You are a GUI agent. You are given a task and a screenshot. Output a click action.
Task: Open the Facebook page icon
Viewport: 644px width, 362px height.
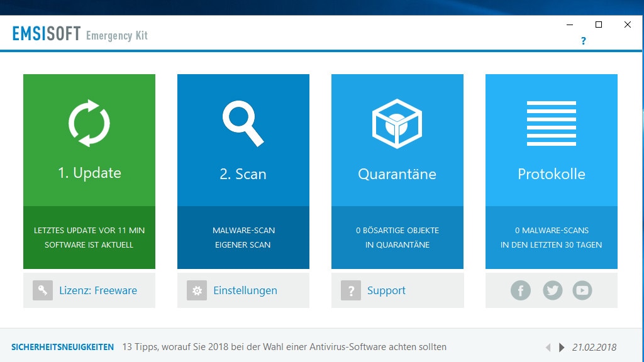[520, 290]
